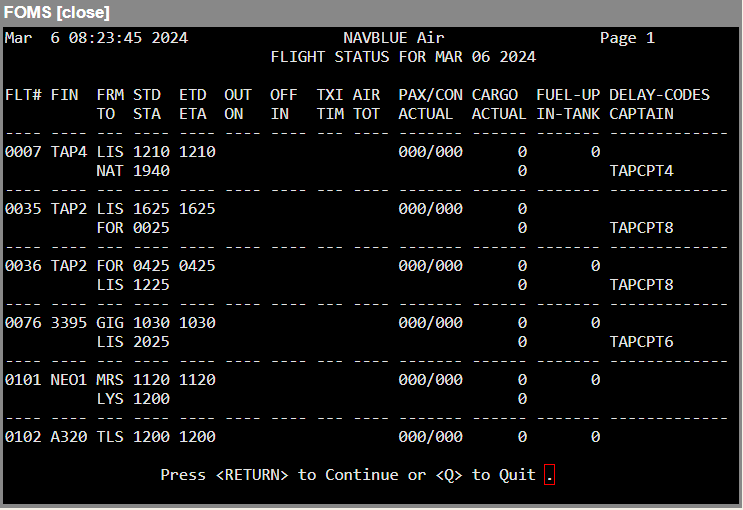This screenshot has width=743, height=510.
Task: Click captain TAPCPT6
Action: coord(641,342)
